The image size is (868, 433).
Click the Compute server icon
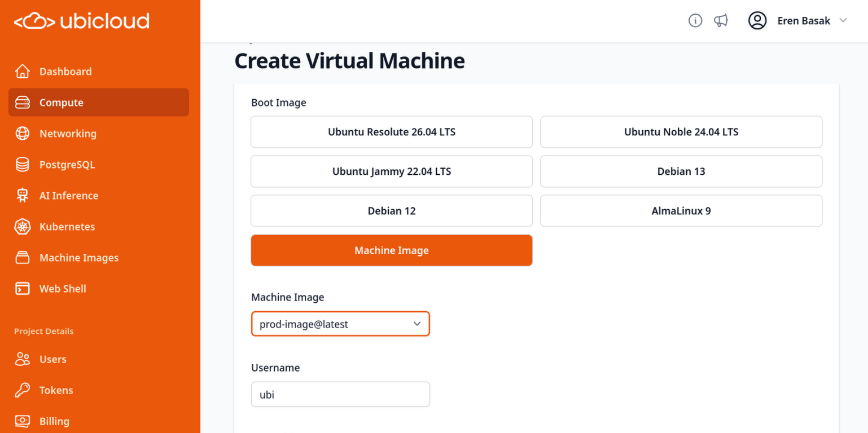coord(22,103)
